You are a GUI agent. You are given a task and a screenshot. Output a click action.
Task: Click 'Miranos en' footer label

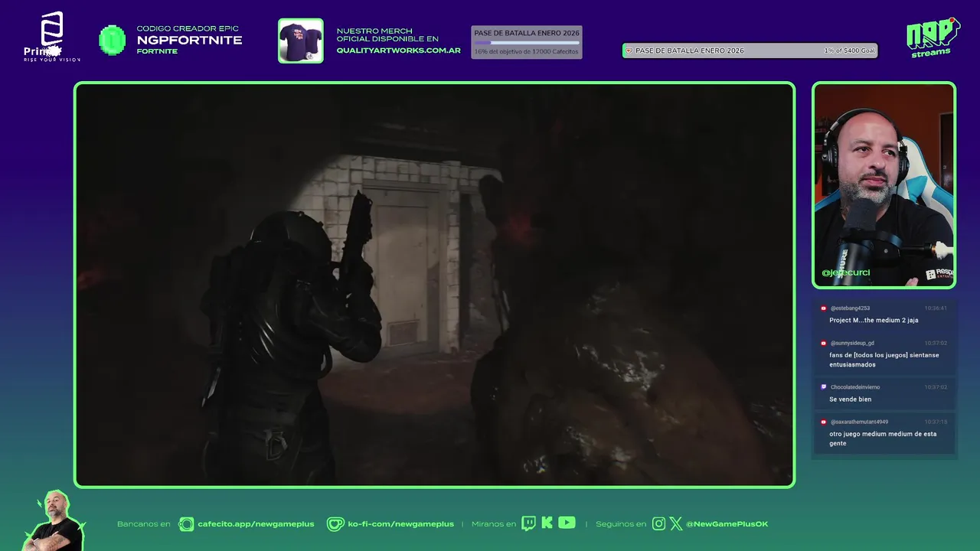coord(494,524)
